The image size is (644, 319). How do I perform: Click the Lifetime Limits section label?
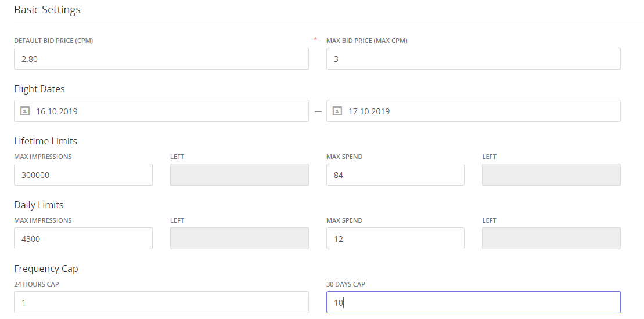45,141
